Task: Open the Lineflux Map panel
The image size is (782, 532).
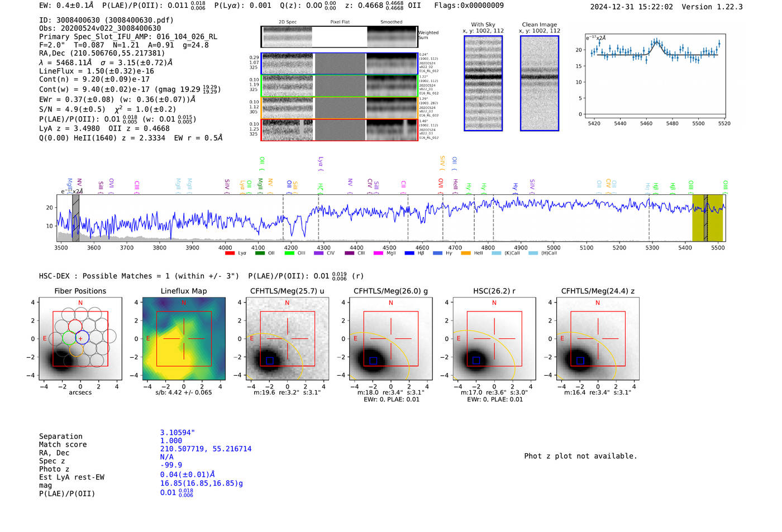Action: (x=184, y=339)
